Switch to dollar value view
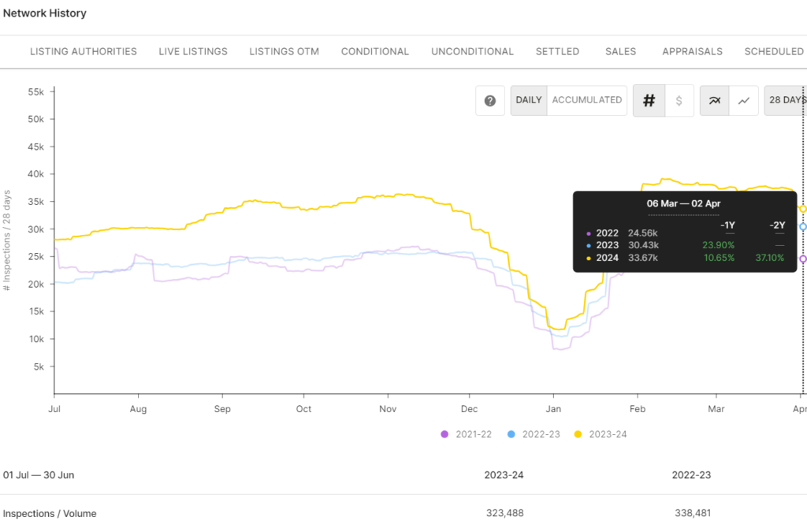The height and width of the screenshot is (532, 807). pos(679,101)
